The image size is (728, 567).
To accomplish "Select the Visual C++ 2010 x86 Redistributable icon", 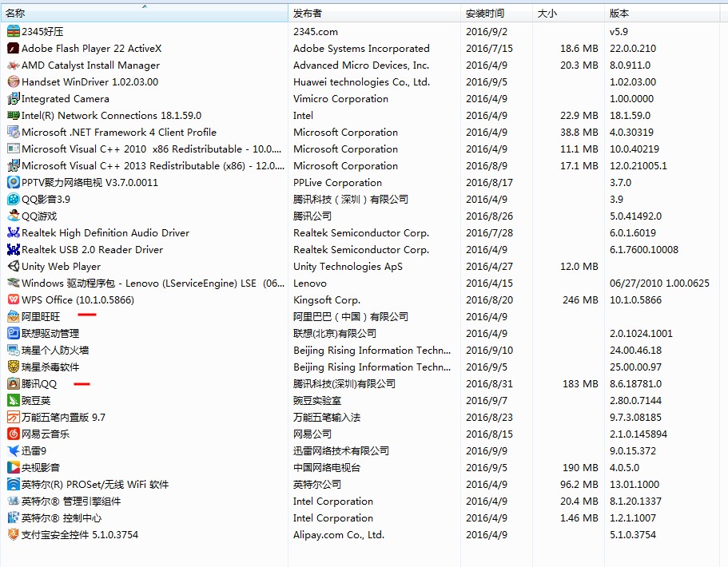I will 14,149.
